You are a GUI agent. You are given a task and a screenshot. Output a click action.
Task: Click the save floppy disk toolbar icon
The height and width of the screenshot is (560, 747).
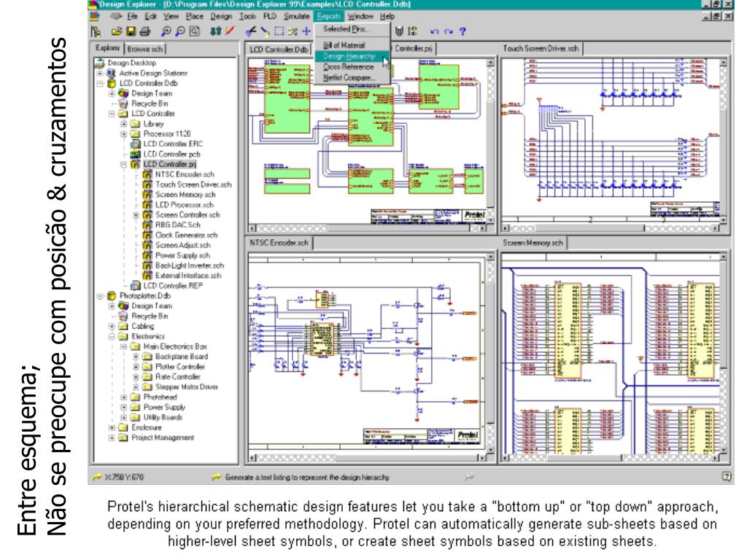131,32
